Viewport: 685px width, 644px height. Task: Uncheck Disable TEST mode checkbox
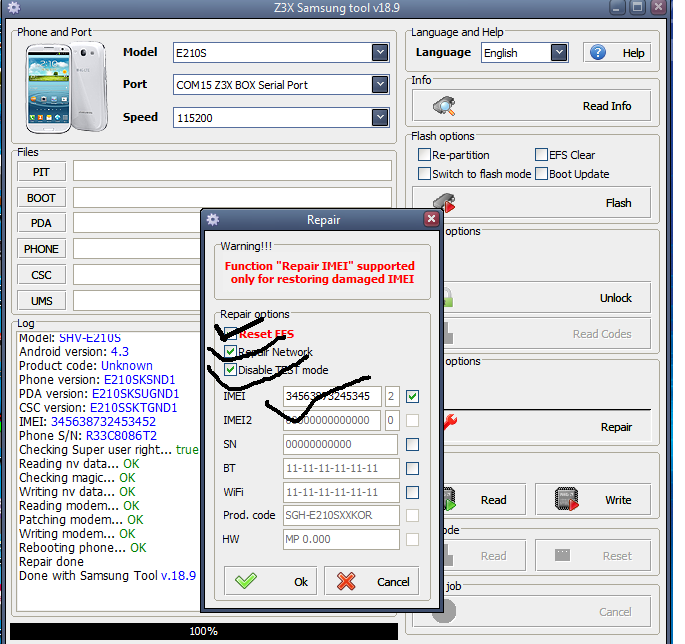pyautogui.click(x=230, y=370)
